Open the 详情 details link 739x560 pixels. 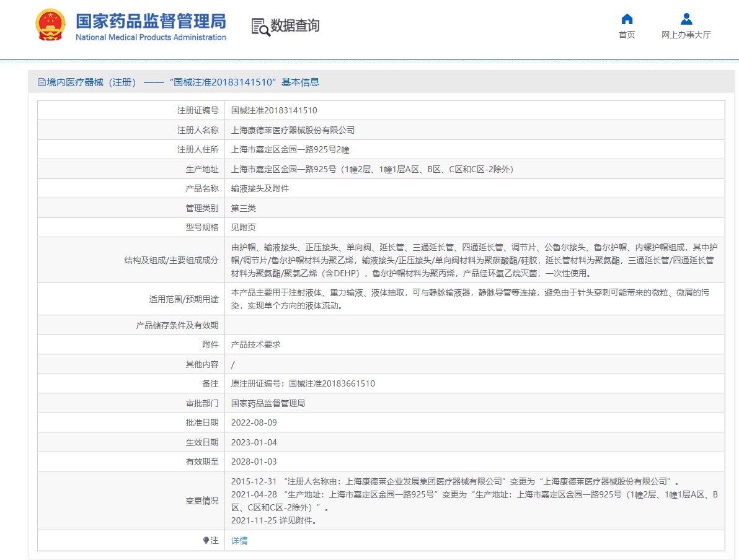coord(239,541)
